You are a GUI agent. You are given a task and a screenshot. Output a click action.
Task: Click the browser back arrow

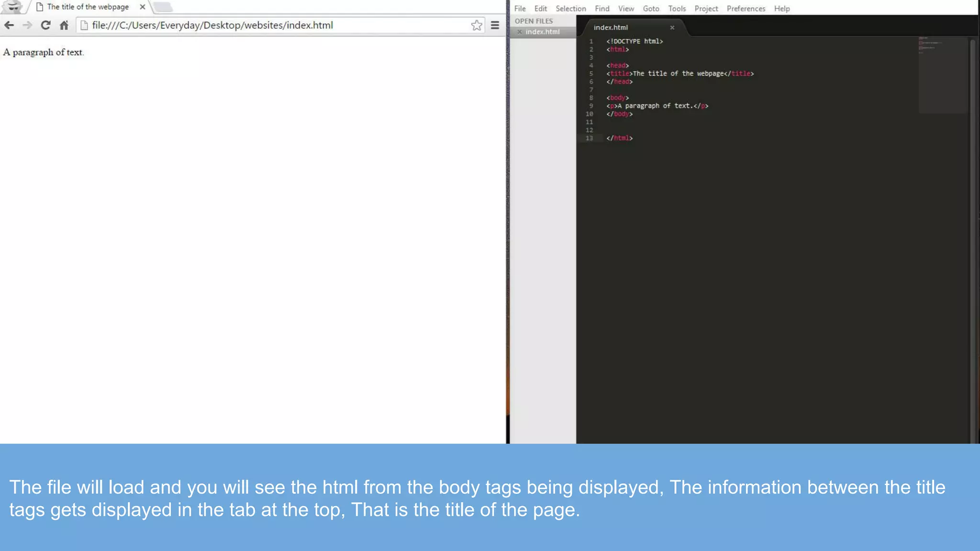(9, 25)
